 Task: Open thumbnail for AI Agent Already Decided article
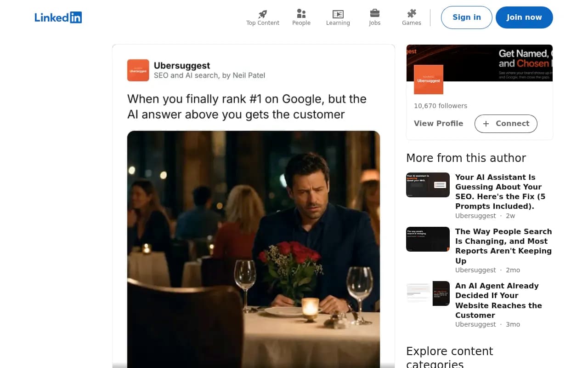point(428,293)
